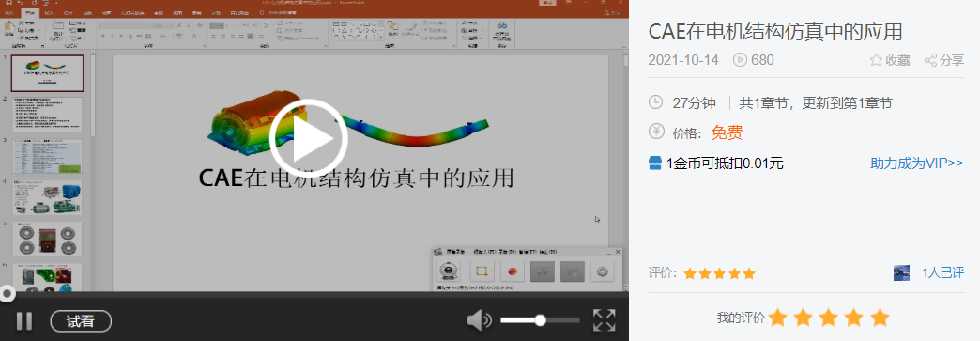Open the 助力成为VIP>> link
Screen dimensions: 980x341
tap(917, 163)
